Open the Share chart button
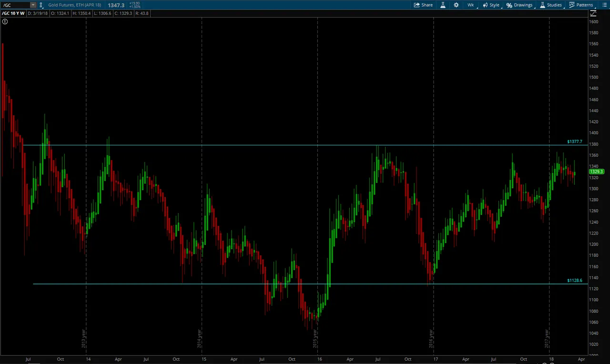Image resolution: width=610 pixels, height=364 pixels. (423, 5)
